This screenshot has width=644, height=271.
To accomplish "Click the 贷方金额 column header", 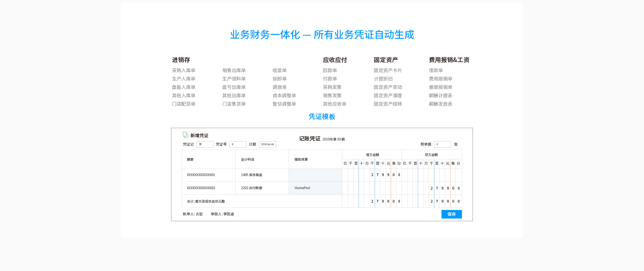I will coord(431,155).
